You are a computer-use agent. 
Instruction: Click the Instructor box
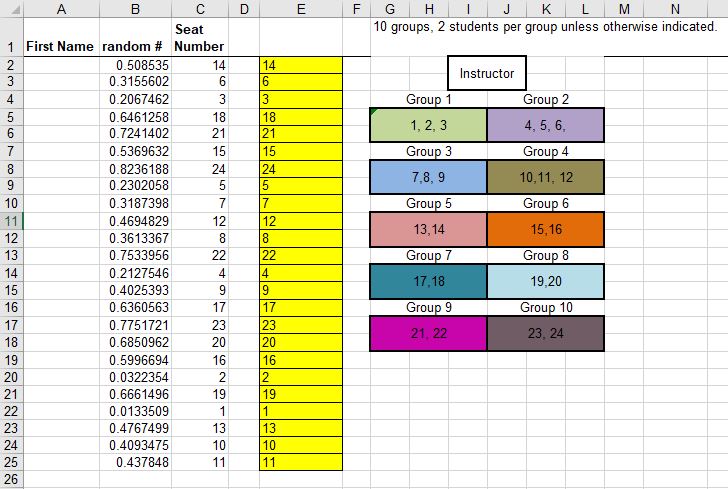click(487, 73)
